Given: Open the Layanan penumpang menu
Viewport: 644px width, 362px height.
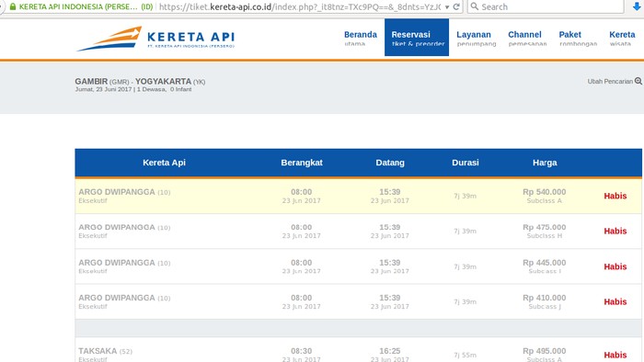Looking at the screenshot, I should tap(476, 38).
